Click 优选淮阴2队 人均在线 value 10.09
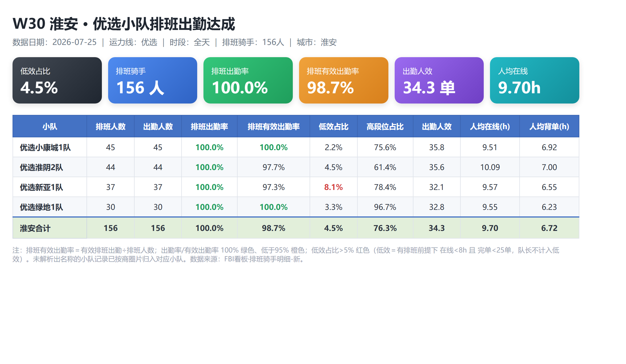This screenshot has height=364, width=626. tap(490, 167)
